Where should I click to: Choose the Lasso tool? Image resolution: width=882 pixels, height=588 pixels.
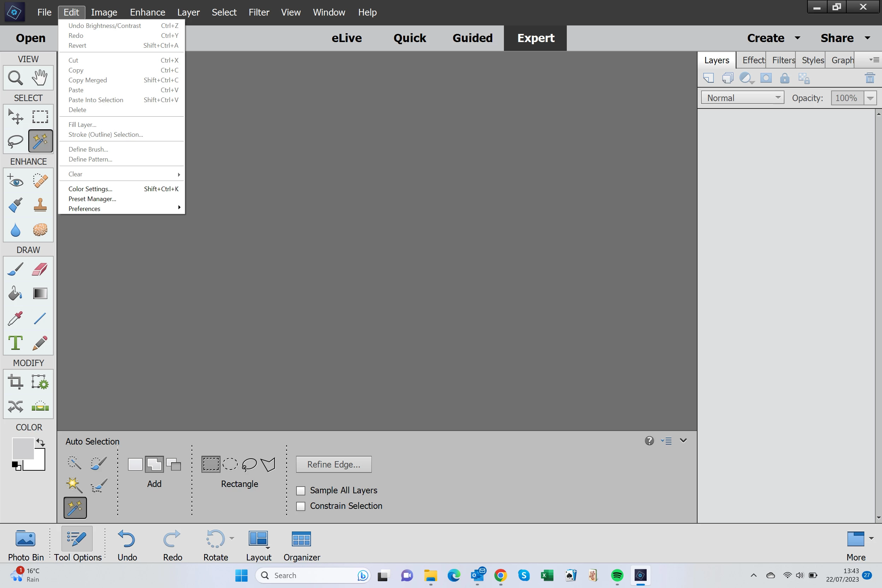[16, 141]
